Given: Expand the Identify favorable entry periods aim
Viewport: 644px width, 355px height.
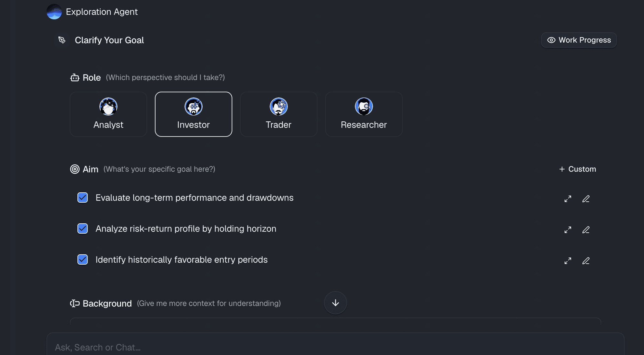Looking at the screenshot, I should click(x=568, y=261).
